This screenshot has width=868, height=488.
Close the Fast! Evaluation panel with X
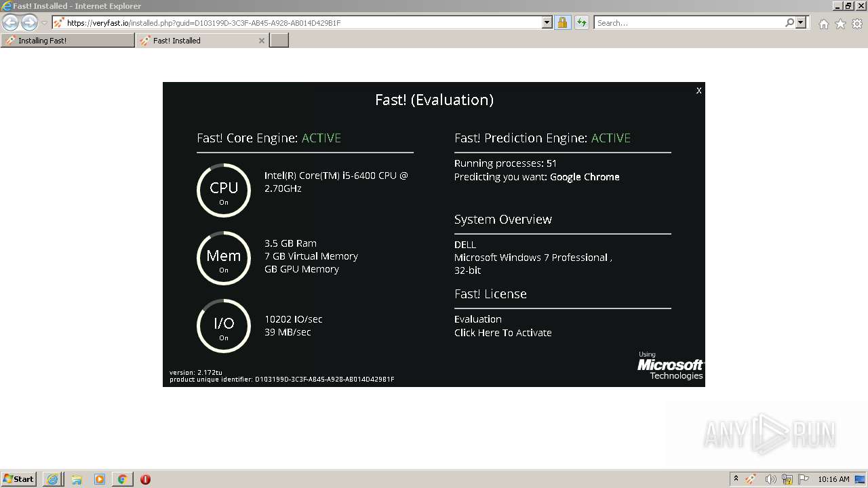pyautogui.click(x=698, y=90)
